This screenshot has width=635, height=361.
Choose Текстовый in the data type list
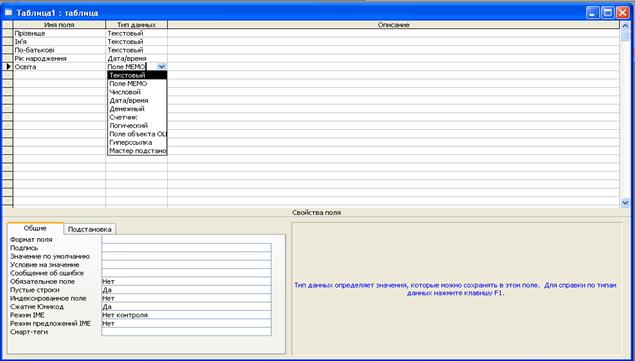pyautogui.click(x=137, y=75)
